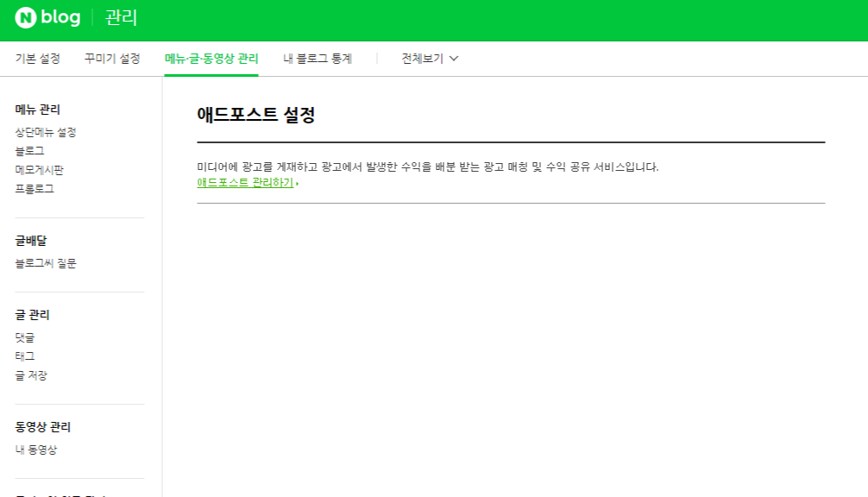
Task: Select the 메뉴·글·동영상 관리 tab
Action: tap(211, 59)
